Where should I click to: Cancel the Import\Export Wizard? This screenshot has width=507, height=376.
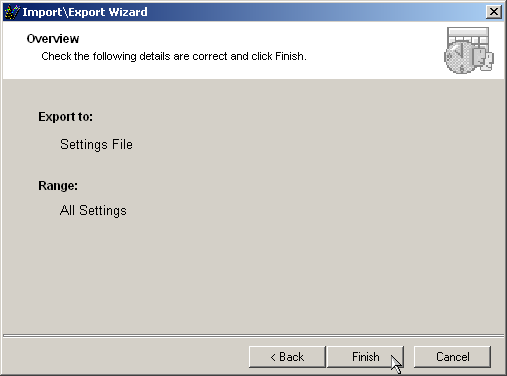452,357
